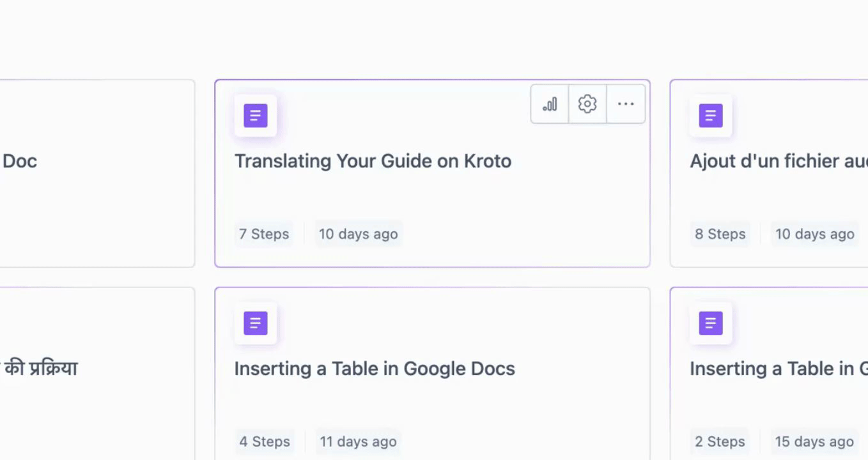Click the 7 Steps badge
This screenshot has height=460, width=868.
(264, 234)
